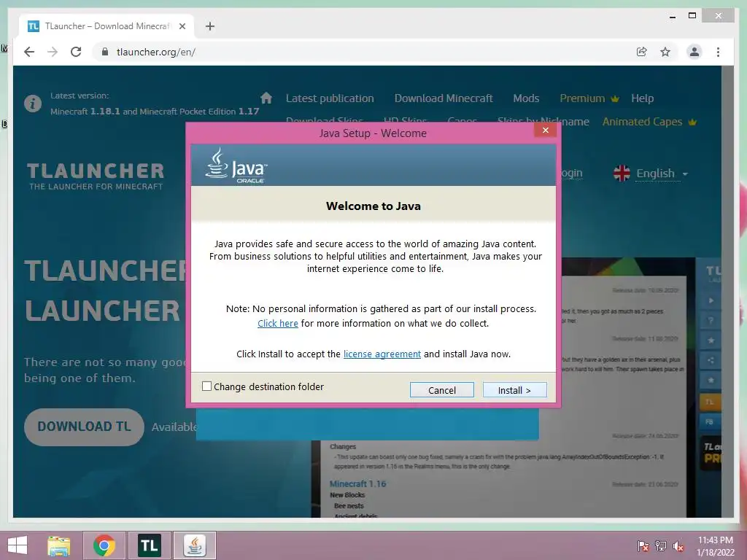Image resolution: width=747 pixels, height=560 pixels.
Task: Expand the English language dropdown
Action: pos(662,174)
